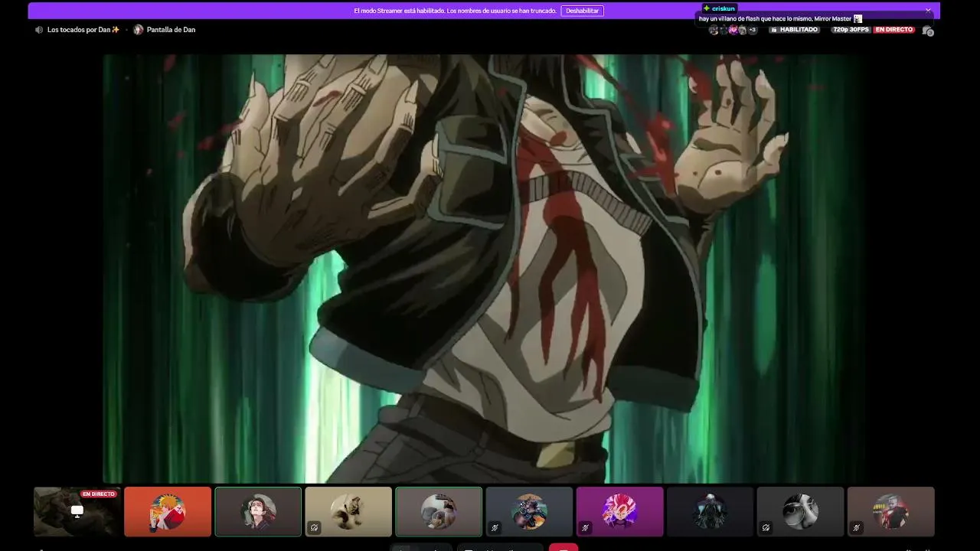Image resolution: width=980 pixels, height=551 pixels.
Task: Select the dark tile with white-haired figure avatar
Action: tap(710, 511)
